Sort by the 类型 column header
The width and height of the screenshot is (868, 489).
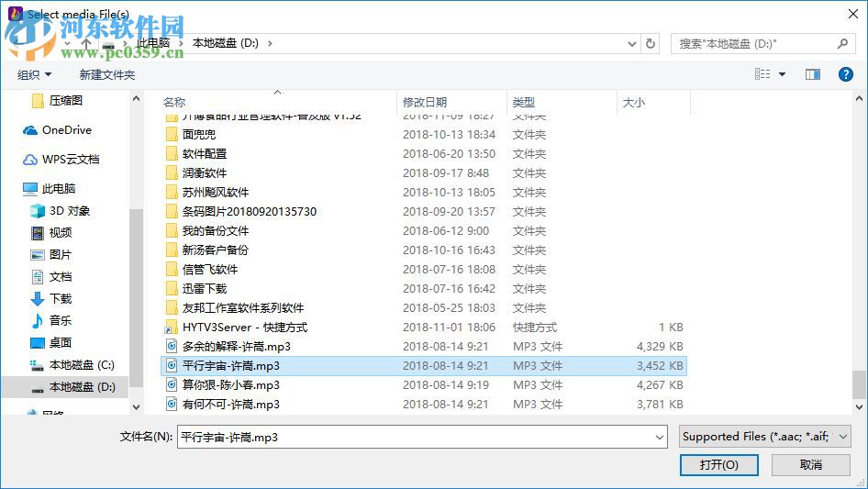click(x=524, y=103)
